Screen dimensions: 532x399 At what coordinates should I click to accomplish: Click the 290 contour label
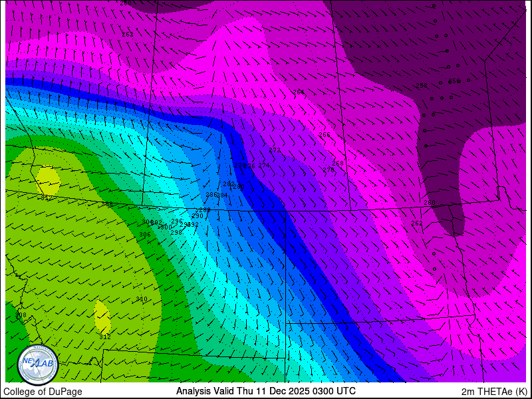click(x=197, y=215)
